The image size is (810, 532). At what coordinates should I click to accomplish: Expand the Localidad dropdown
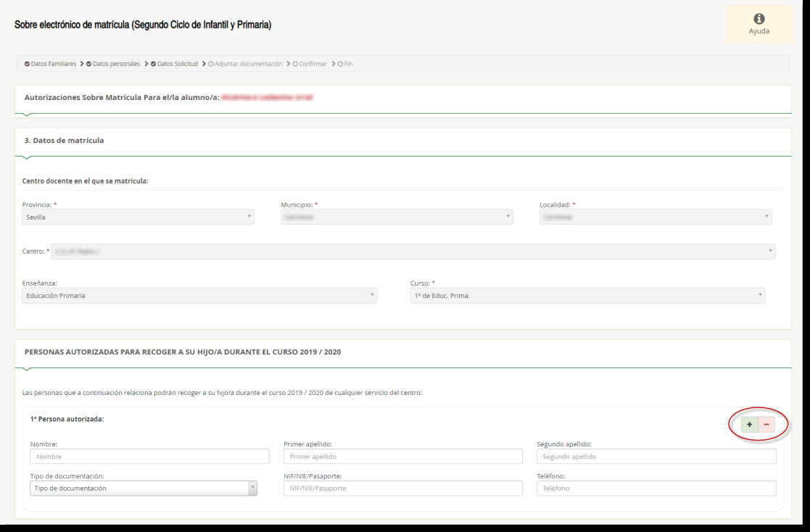(655, 217)
